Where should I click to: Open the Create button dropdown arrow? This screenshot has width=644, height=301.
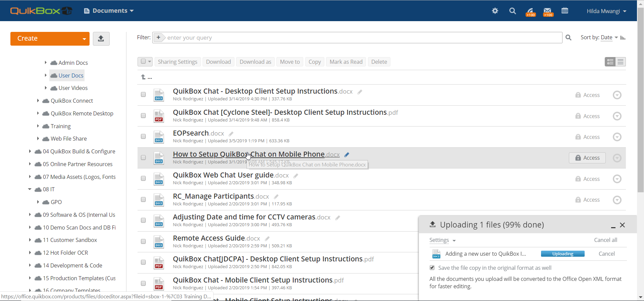coord(84,39)
